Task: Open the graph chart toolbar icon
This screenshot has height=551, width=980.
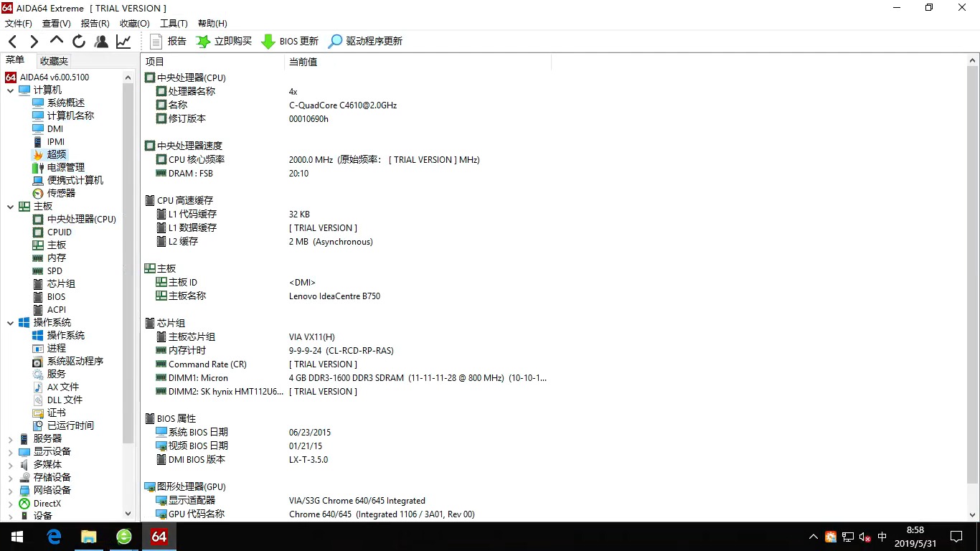Action: (x=123, y=42)
